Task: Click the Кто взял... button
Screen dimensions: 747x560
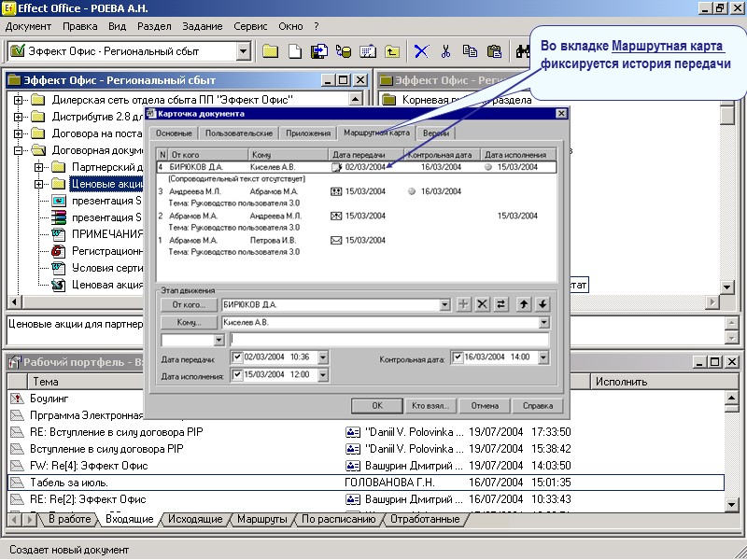Action: pos(430,406)
